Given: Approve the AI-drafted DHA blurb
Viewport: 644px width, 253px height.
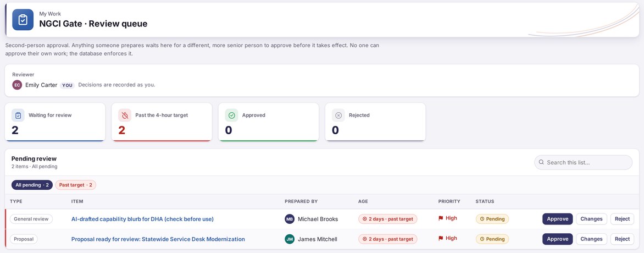Looking at the screenshot, I should 557,219.
